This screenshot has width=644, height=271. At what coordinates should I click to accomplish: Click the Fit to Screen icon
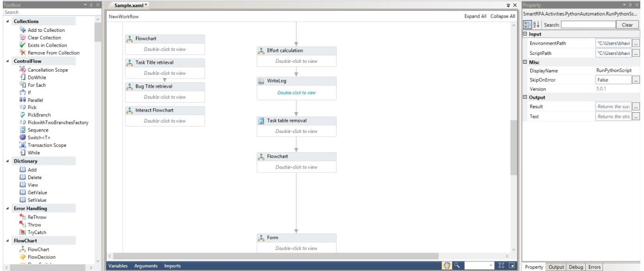pos(502,265)
